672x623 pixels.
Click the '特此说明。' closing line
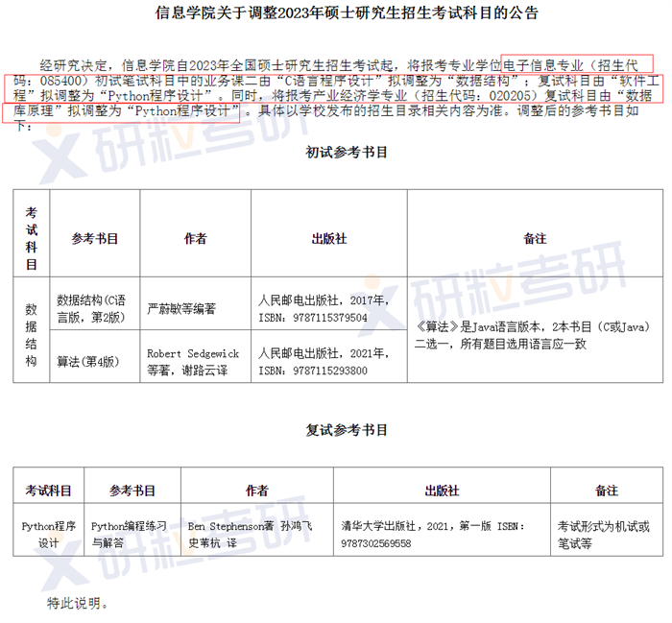(x=78, y=604)
